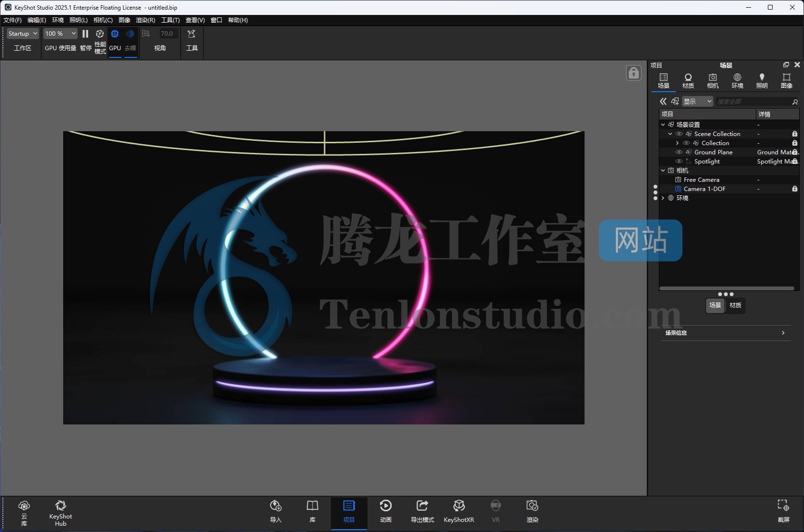Toggle visibility of Scene Collection

tap(679, 134)
